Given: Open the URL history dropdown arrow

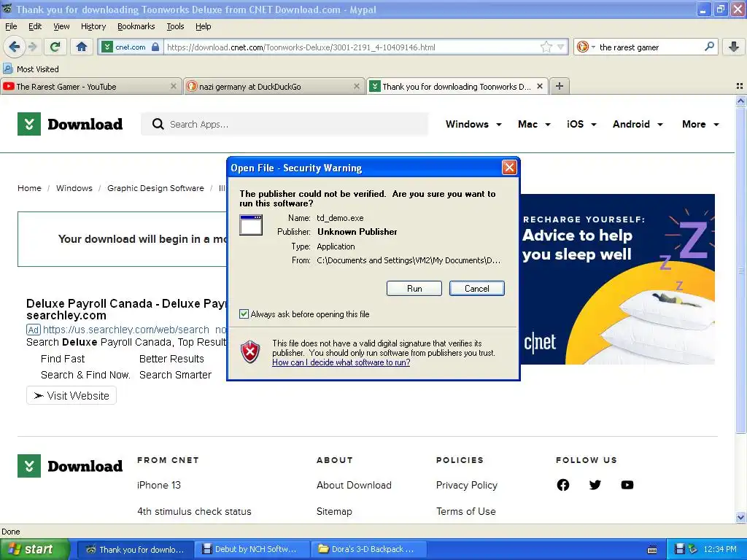Looking at the screenshot, I should coord(561,47).
